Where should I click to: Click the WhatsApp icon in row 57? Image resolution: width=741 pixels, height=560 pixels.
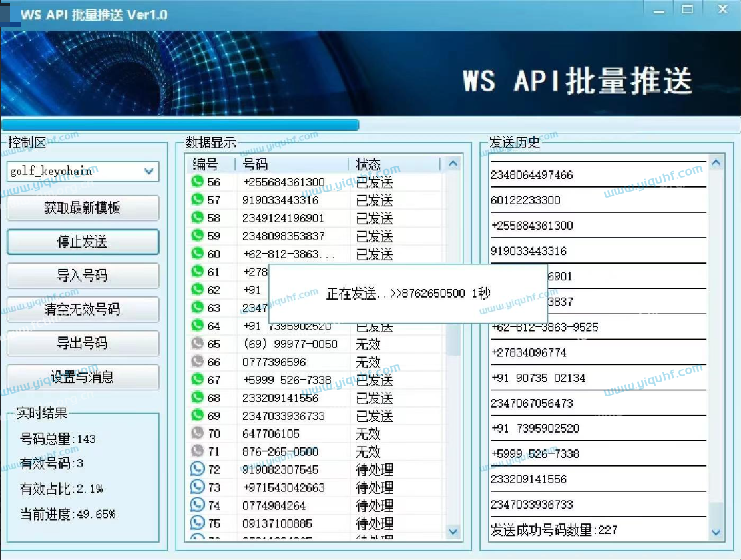click(x=198, y=199)
